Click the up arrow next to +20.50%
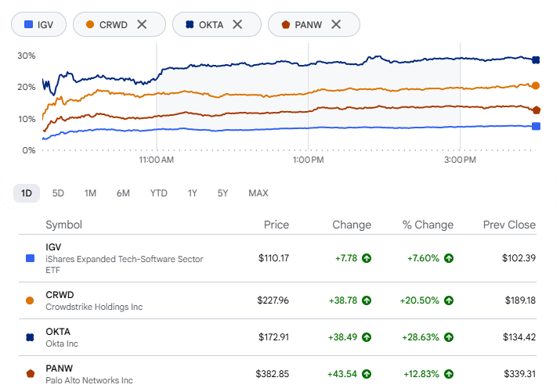560x392 pixels. pos(449,300)
